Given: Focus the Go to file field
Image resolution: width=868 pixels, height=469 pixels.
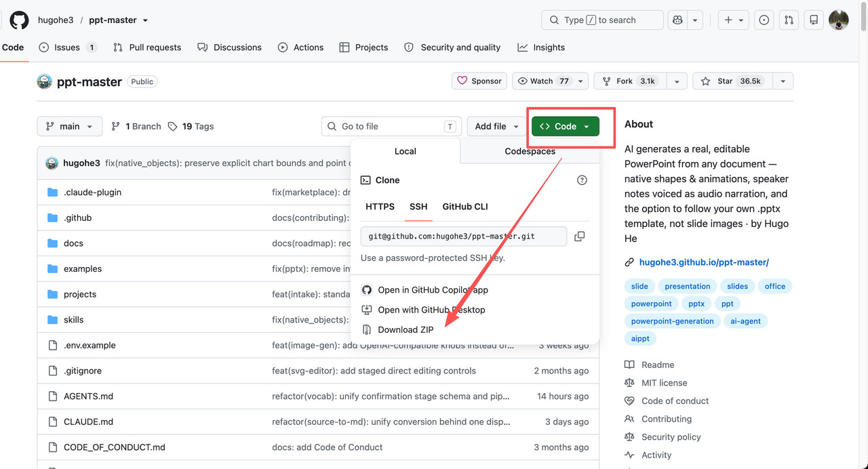Looking at the screenshot, I should pyautogui.click(x=391, y=126).
